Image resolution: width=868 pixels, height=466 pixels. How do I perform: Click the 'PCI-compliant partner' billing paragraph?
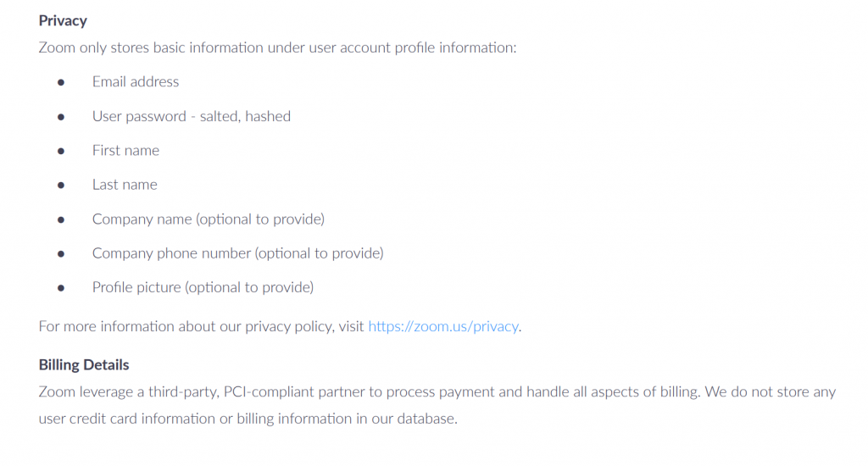[437, 392]
